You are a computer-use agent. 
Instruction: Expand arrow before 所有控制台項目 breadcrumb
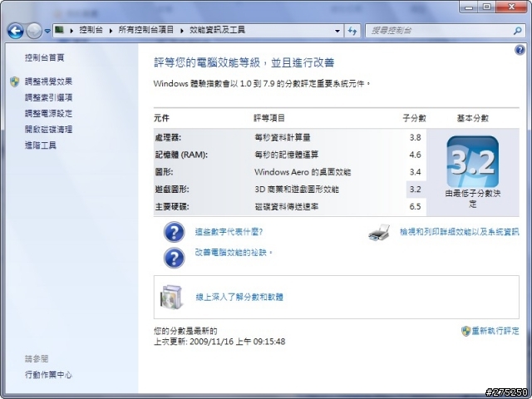click(111, 31)
